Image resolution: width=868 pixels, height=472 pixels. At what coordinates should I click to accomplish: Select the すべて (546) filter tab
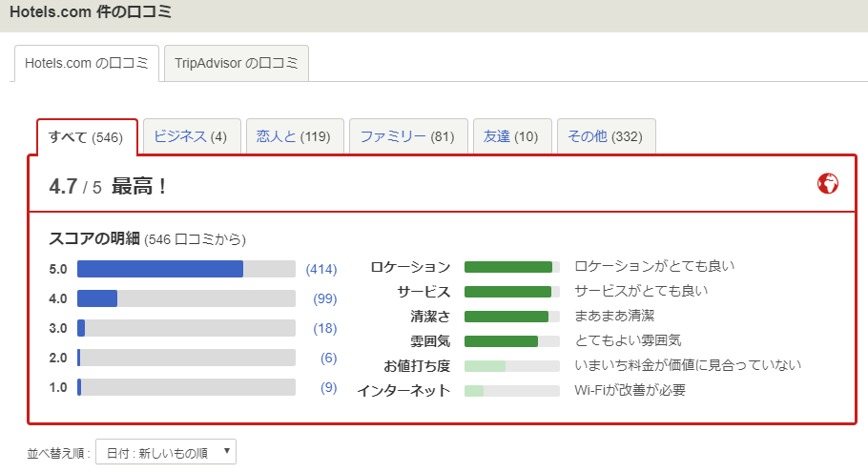[x=86, y=137]
